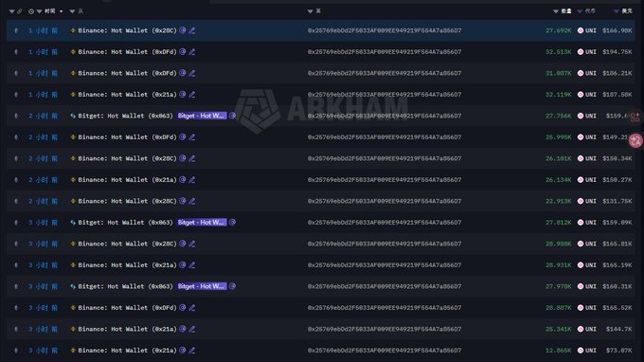Click the UNI token icon in the $73.07K row
The height and width of the screenshot is (362, 644).
(x=581, y=351)
